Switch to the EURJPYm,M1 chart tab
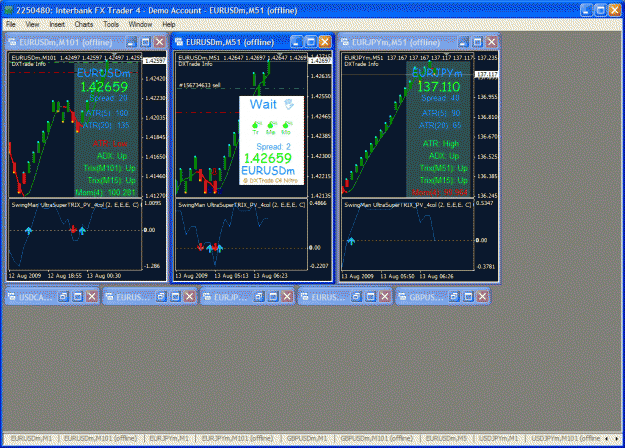625x448 pixels. pos(169,438)
